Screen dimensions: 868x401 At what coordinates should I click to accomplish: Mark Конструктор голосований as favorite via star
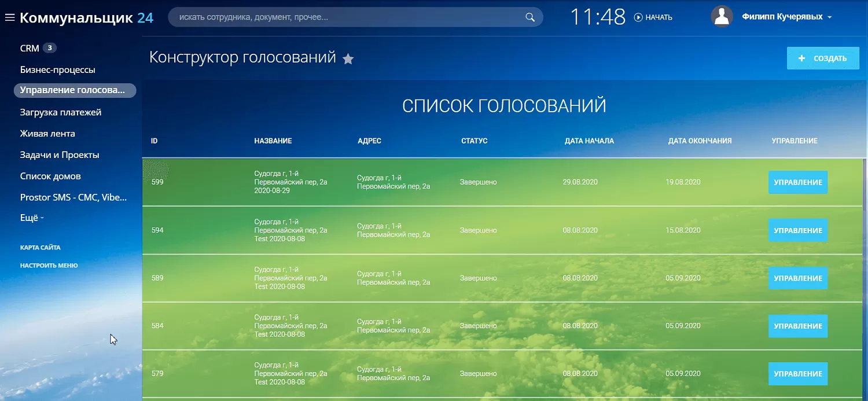(x=348, y=58)
